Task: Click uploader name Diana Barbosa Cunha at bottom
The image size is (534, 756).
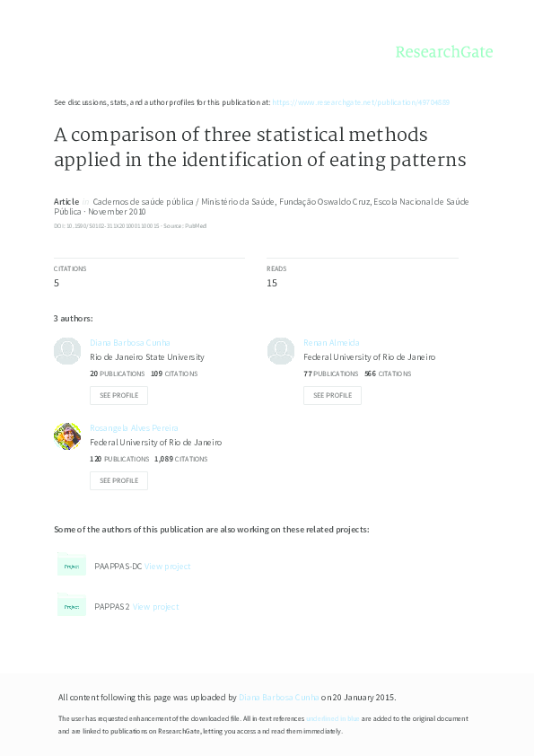Action: 278,697
